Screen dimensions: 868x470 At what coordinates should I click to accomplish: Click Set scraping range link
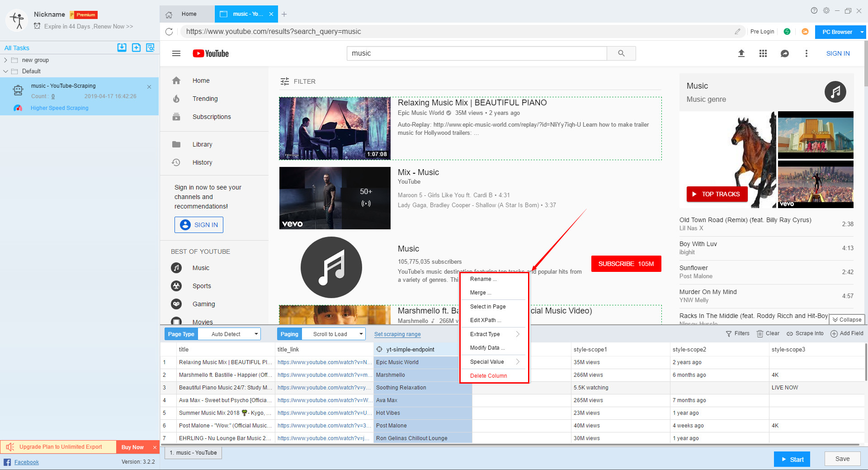coord(397,334)
